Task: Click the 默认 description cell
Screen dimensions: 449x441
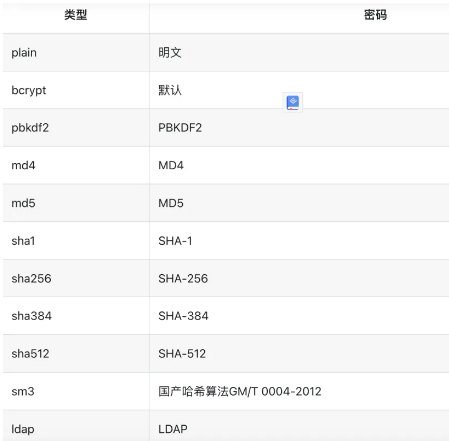Action: [299, 90]
